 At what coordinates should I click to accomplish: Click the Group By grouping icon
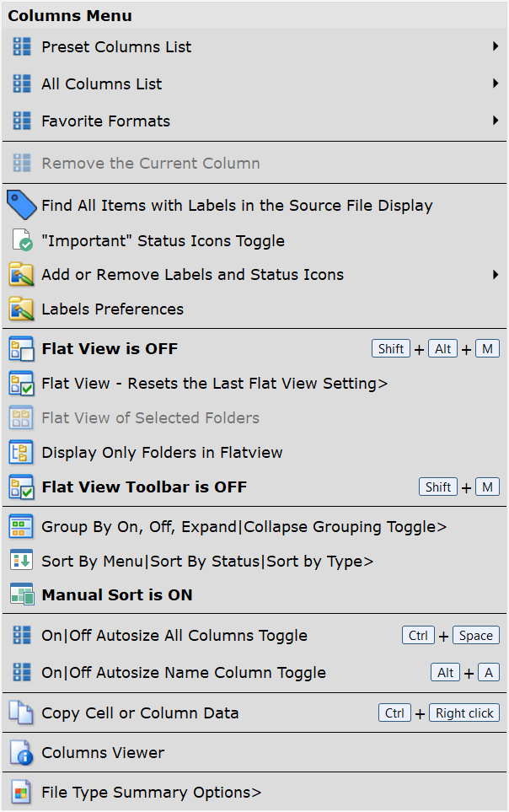pyautogui.click(x=21, y=527)
